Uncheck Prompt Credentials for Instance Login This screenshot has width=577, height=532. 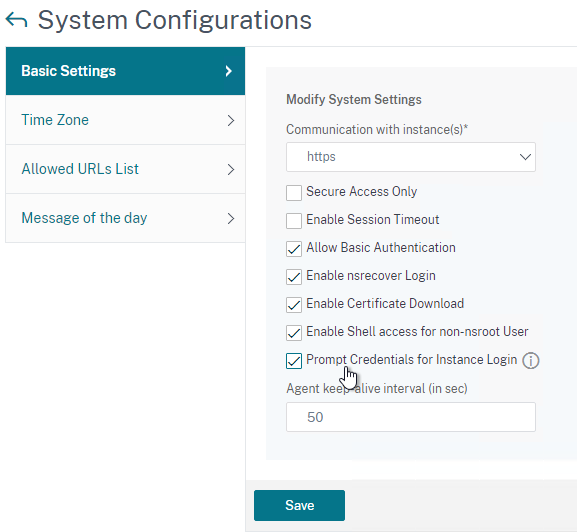[x=294, y=361]
